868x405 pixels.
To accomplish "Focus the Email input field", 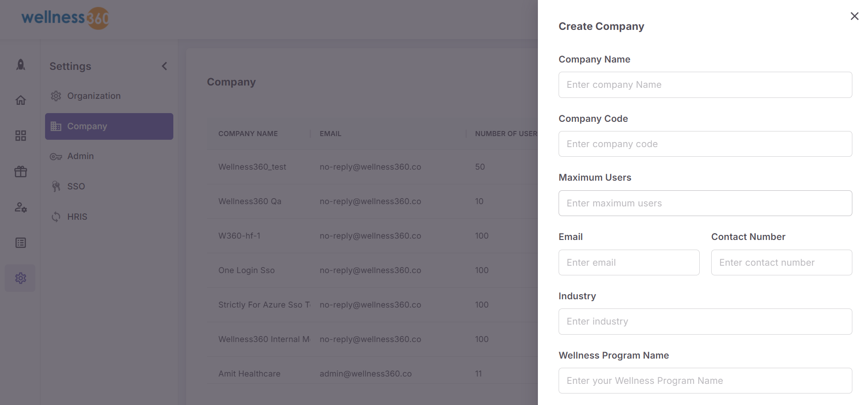I will (x=629, y=262).
